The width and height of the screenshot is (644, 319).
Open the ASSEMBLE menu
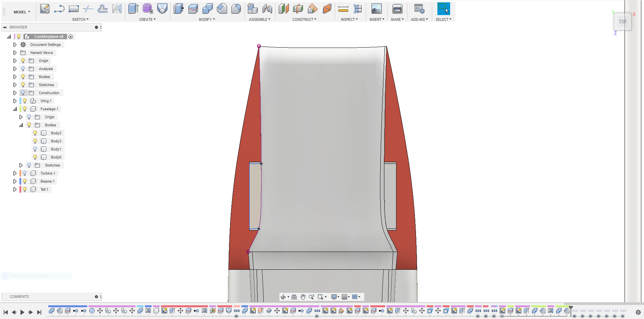pyautogui.click(x=259, y=19)
